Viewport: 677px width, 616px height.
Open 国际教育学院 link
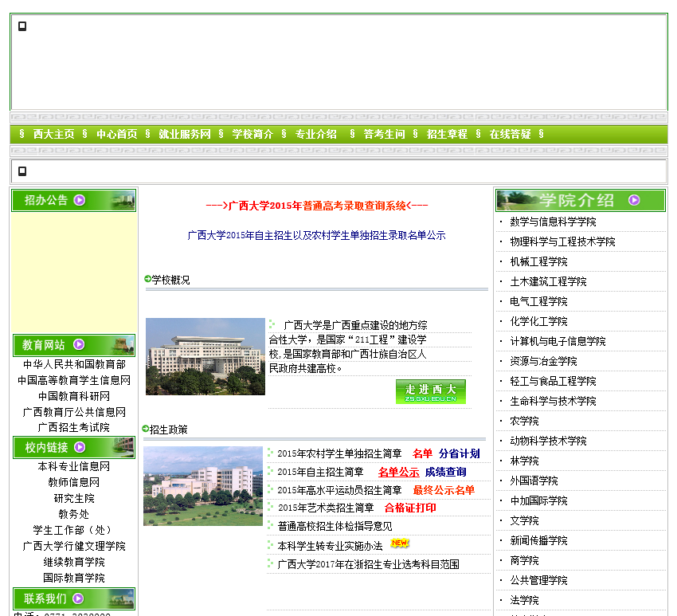[74, 578]
